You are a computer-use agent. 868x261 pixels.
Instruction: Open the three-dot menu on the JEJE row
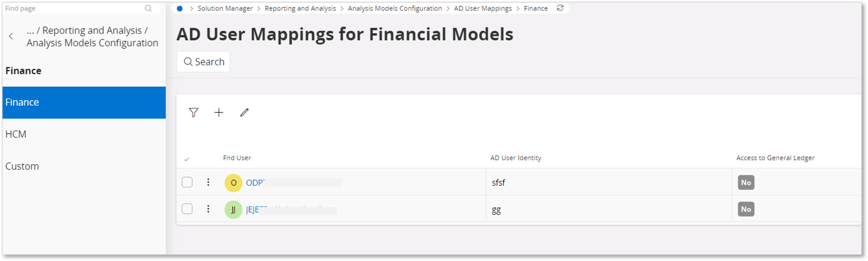pos(208,209)
